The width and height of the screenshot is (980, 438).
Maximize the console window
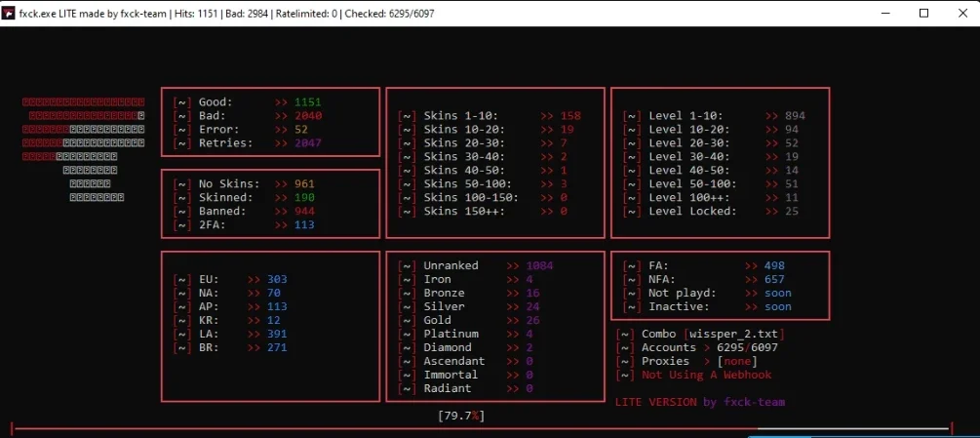923,13
